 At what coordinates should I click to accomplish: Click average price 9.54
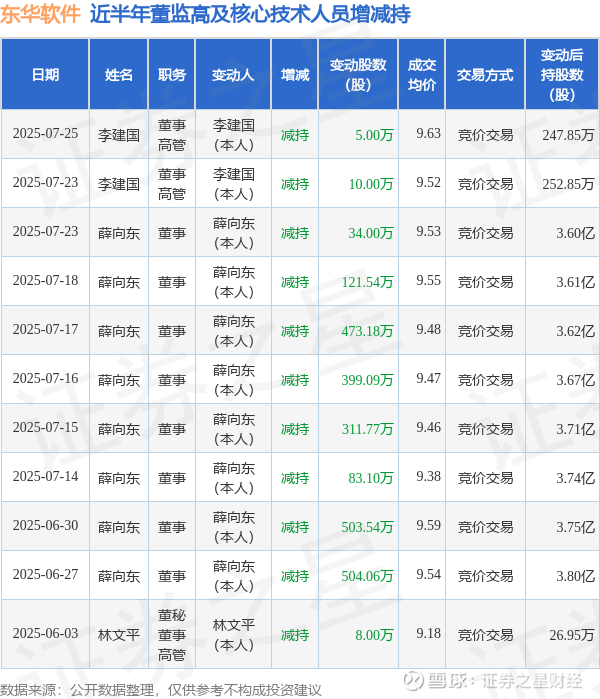click(x=428, y=575)
